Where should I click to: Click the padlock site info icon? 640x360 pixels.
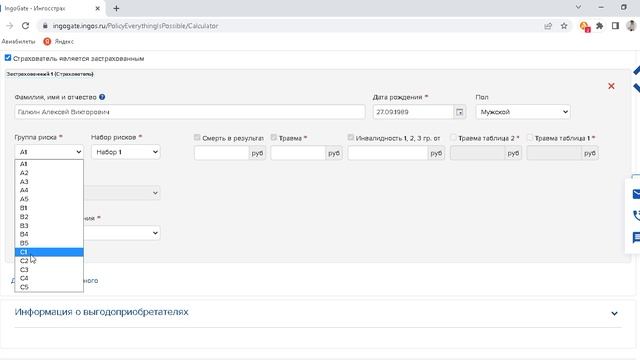click(x=45, y=26)
